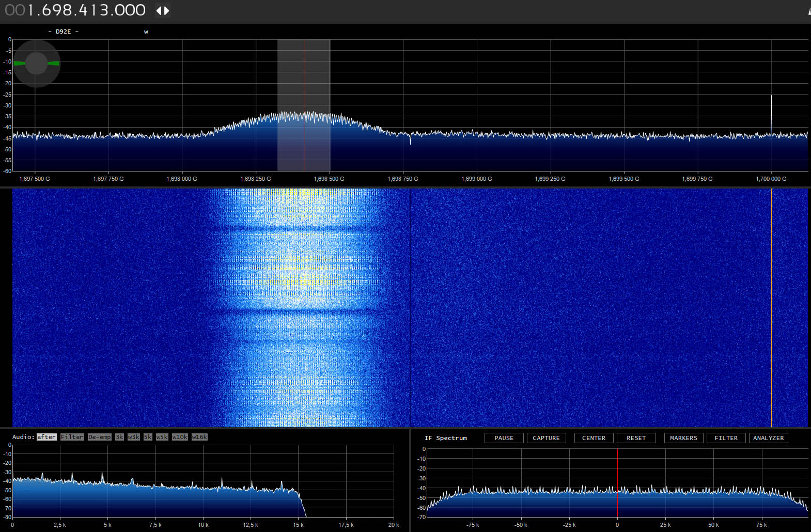The width and height of the screenshot is (811, 532).
Task: Select the w3k audio bandwidth
Action: 134,437
